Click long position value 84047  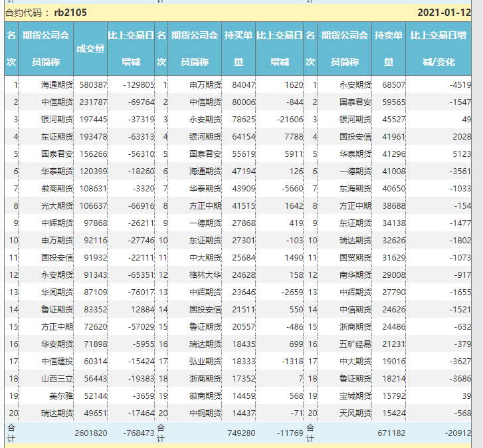pos(244,84)
